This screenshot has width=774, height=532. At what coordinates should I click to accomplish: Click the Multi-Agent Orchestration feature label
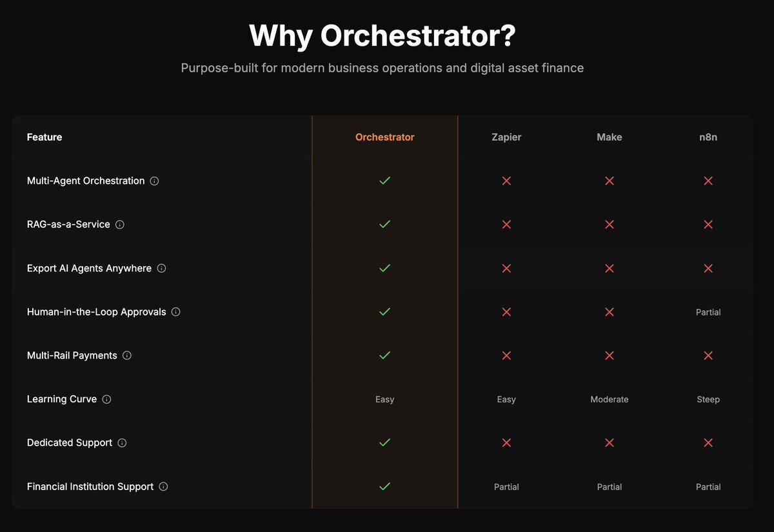[x=86, y=181]
